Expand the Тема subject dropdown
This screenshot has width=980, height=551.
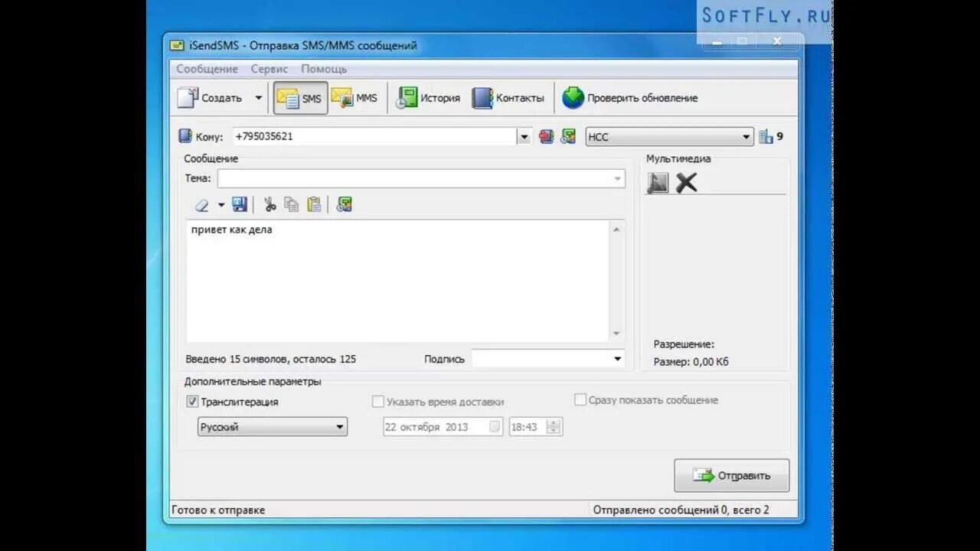(617, 178)
